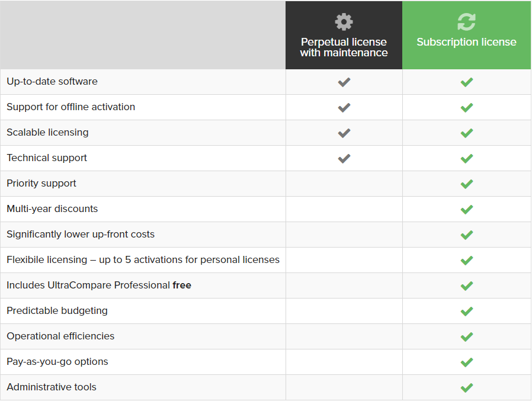Click the gray checkmark for Scalable licensing
Image resolution: width=532 pixels, height=401 pixels.
(344, 133)
